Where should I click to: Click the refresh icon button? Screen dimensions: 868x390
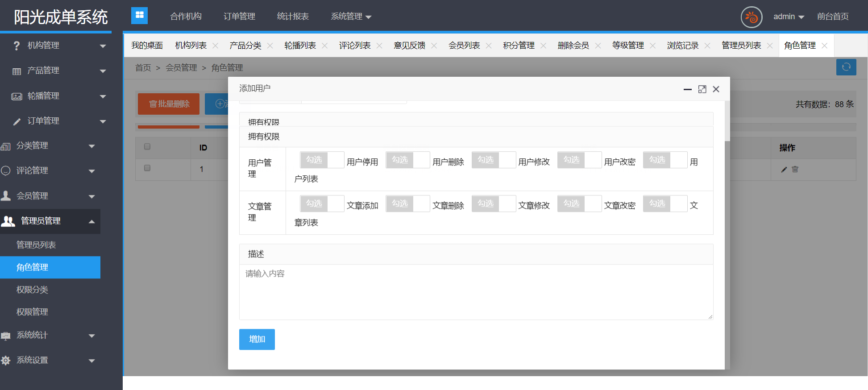pos(846,67)
